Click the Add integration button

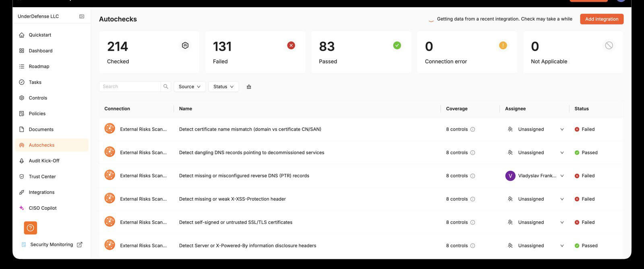[602, 19]
